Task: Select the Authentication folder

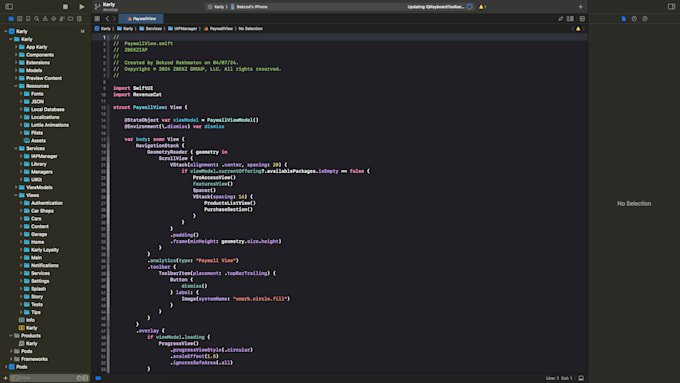Action: tap(43, 203)
